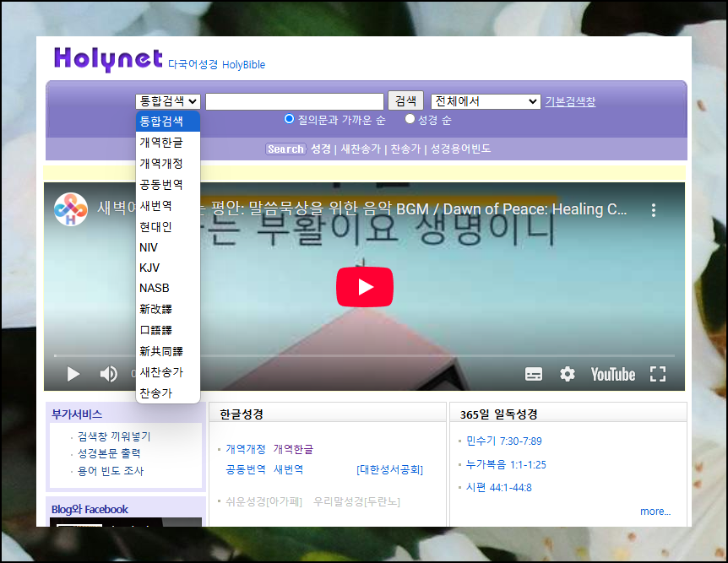
Task: Click the [대한성서공회] link
Action: pos(389,469)
